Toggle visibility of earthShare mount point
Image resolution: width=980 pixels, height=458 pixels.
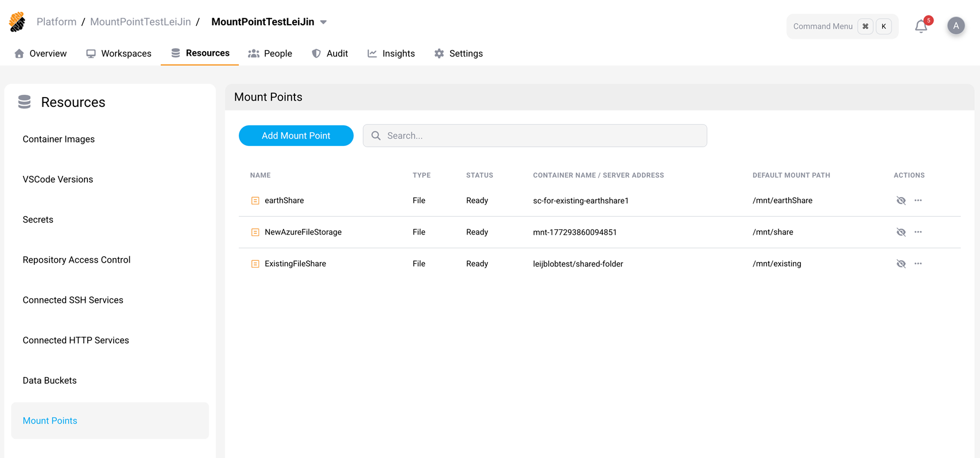901,201
